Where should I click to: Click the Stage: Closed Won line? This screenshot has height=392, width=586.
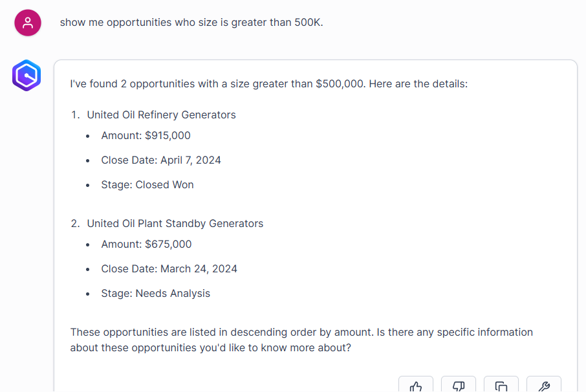click(x=147, y=185)
